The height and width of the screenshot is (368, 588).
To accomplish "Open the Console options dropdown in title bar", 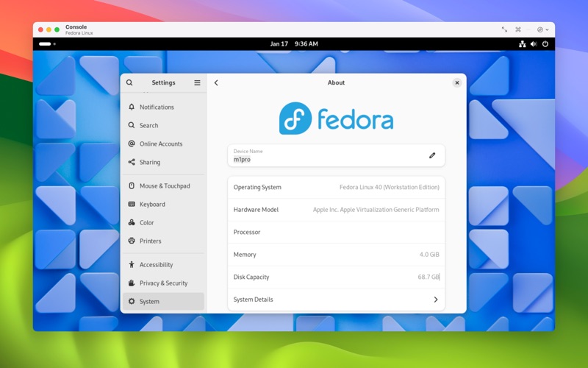I will (542, 29).
